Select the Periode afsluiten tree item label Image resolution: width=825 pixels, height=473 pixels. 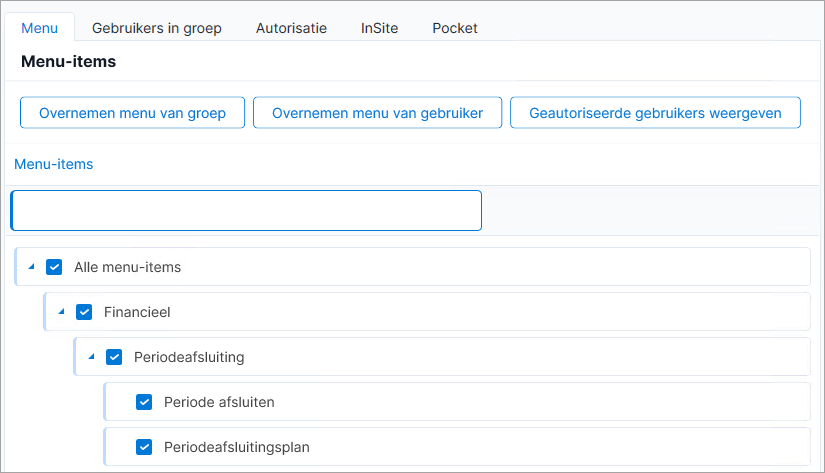(219, 402)
